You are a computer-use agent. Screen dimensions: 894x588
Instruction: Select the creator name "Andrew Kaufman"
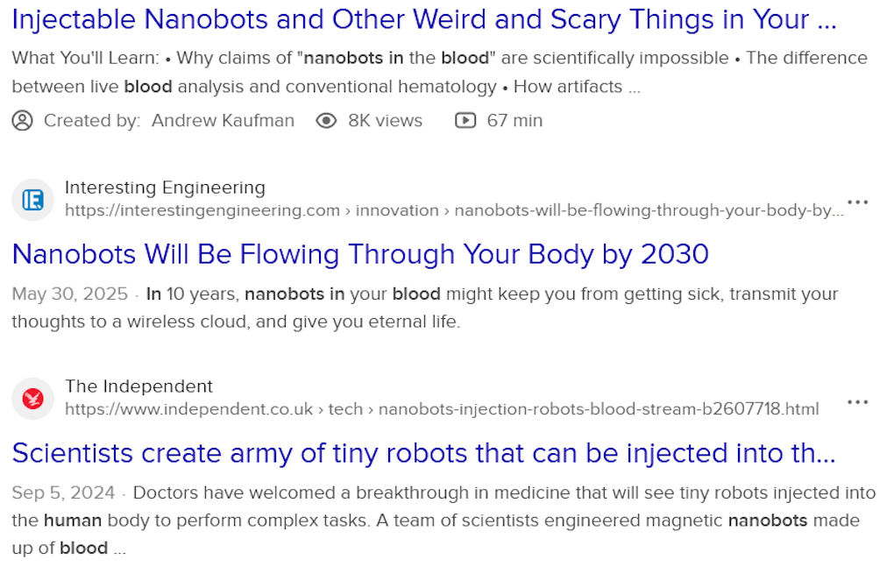[x=223, y=121]
